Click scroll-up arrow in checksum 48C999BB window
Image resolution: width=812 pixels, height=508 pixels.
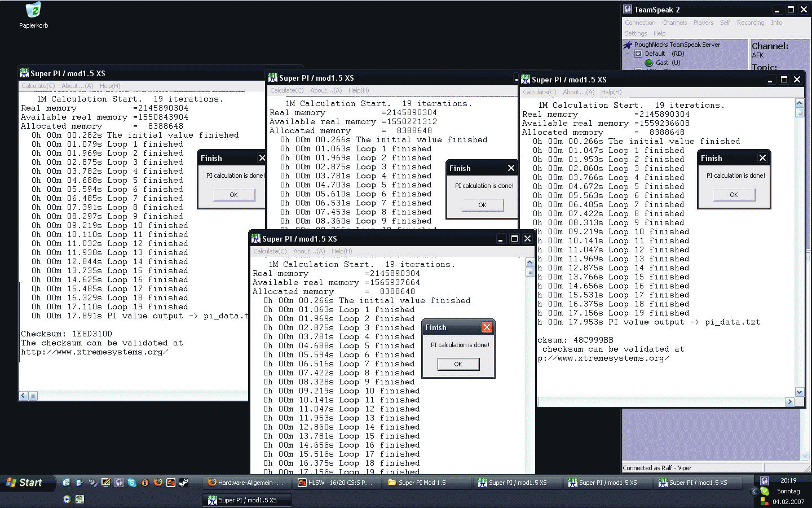(799, 103)
